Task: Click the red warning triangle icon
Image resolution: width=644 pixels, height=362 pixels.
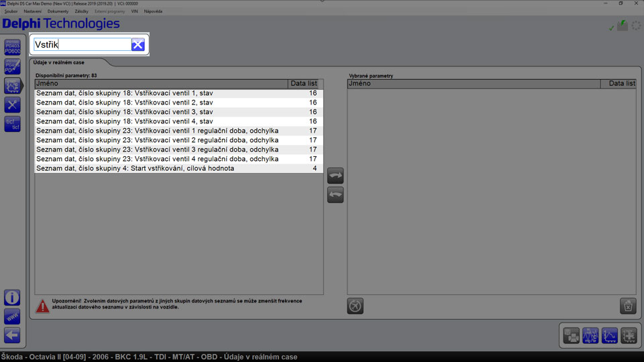Action: pos(42,306)
